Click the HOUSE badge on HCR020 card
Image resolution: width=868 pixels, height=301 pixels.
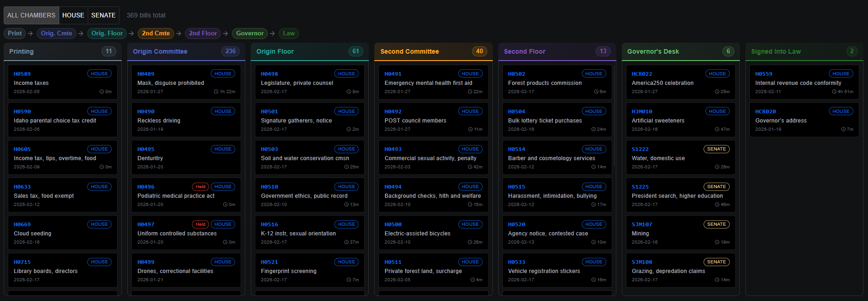click(841, 111)
